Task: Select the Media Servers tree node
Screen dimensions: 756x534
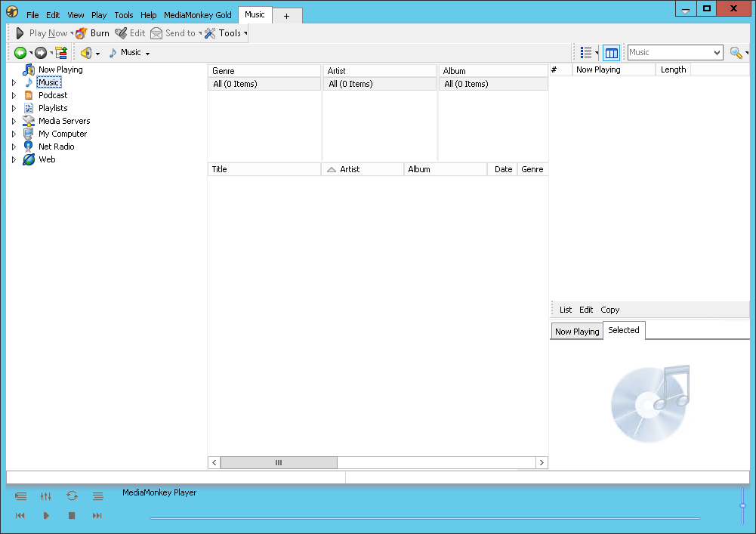Action: click(x=64, y=121)
